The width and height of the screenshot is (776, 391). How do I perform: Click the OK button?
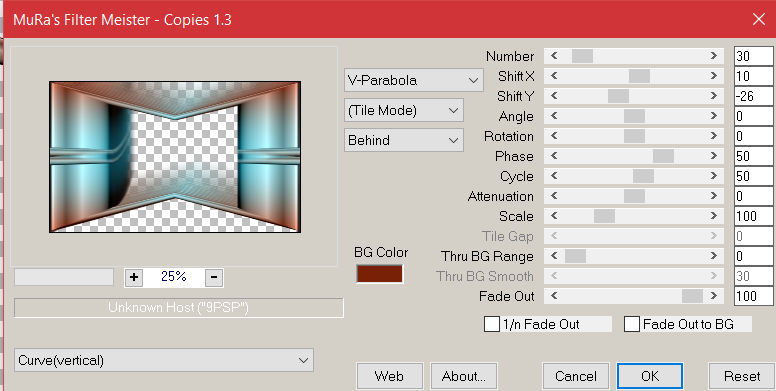tap(650, 376)
